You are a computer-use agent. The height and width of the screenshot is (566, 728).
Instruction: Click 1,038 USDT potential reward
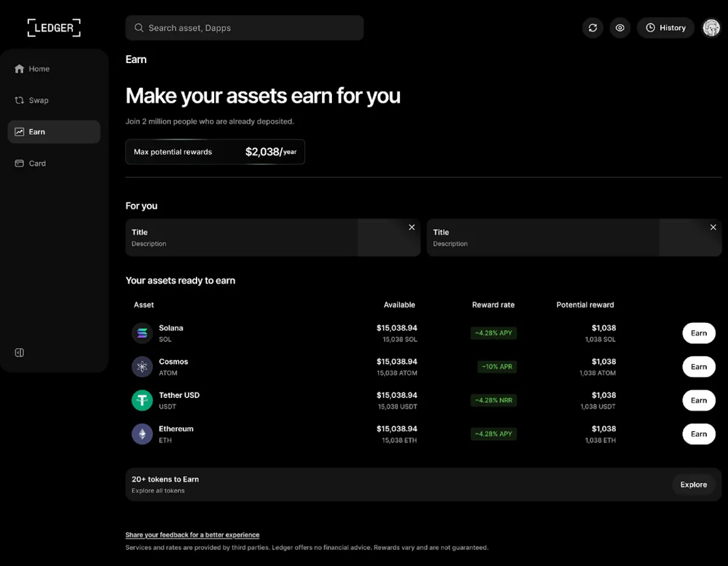coord(598,406)
